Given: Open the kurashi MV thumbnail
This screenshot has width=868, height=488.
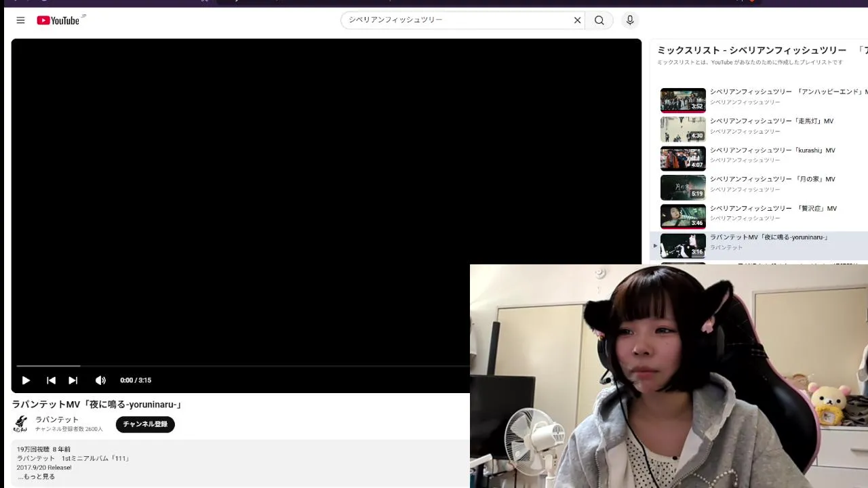Looking at the screenshot, I should point(683,159).
